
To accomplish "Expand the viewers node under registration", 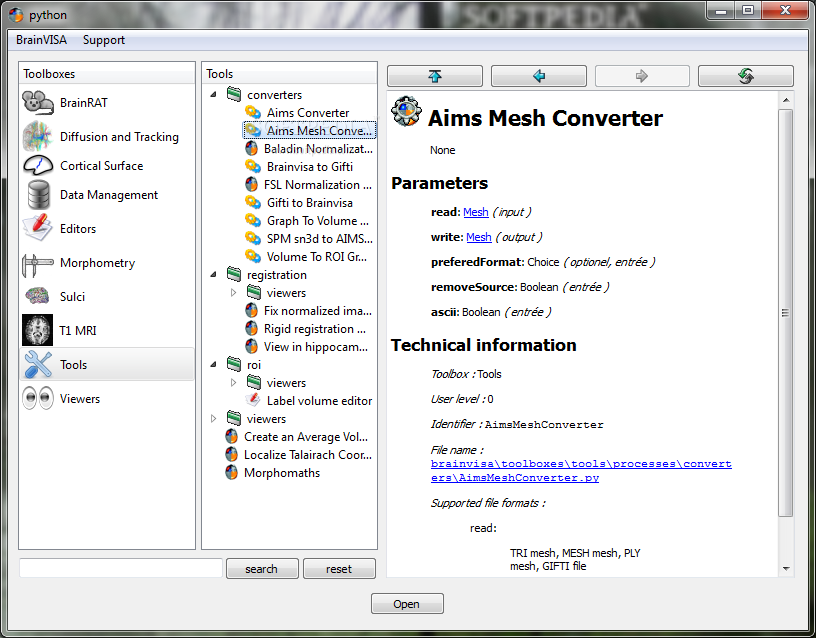I will tap(233, 292).
